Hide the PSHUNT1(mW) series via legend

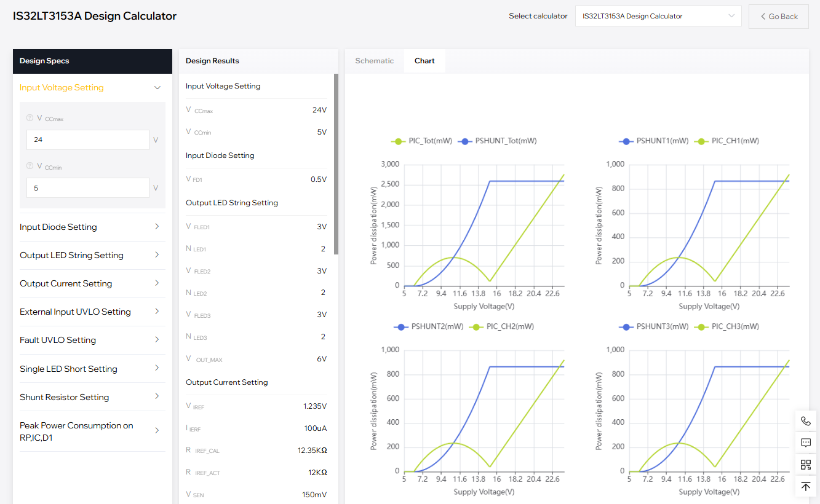click(x=653, y=141)
